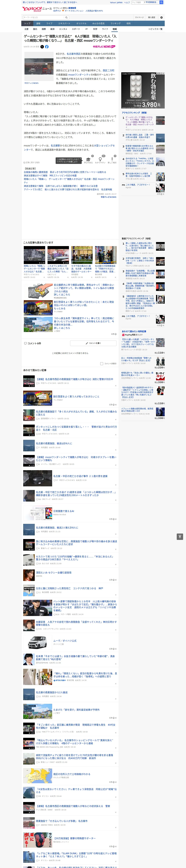
Task: Select 国内 category
Action: (x=35, y=29)
